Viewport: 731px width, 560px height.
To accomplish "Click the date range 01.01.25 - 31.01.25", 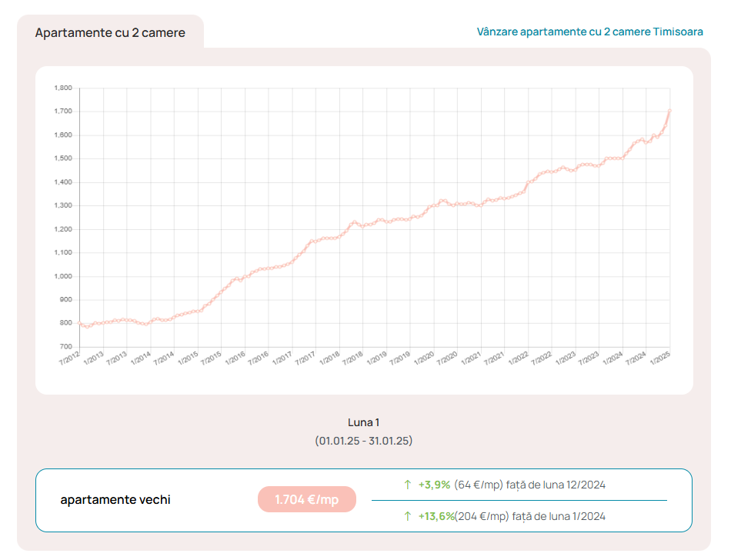I will (x=363, y=441).
